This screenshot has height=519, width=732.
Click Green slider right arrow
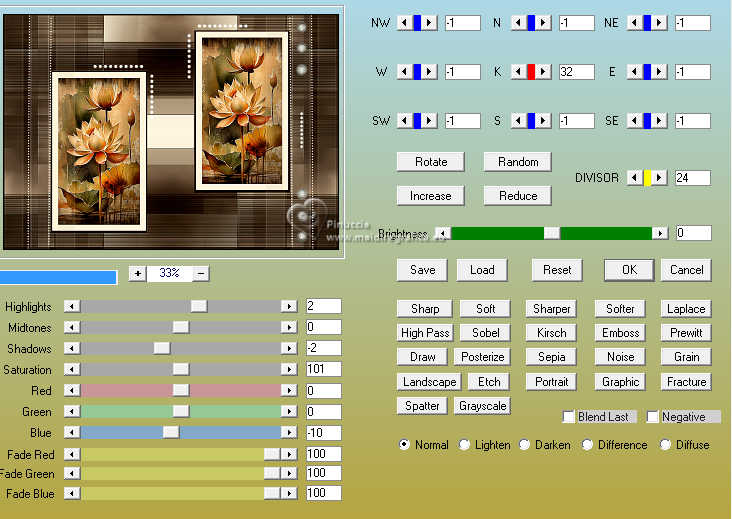pos(289,411)
